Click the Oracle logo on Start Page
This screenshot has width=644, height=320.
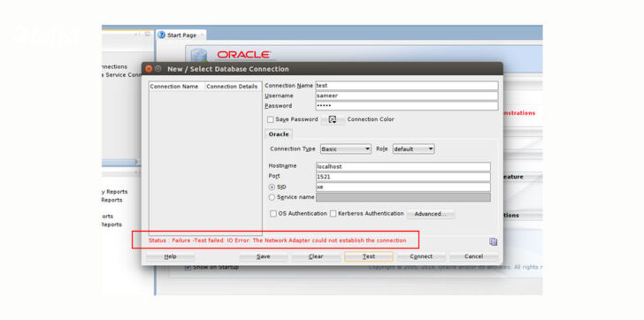click(x=243, y=55)
